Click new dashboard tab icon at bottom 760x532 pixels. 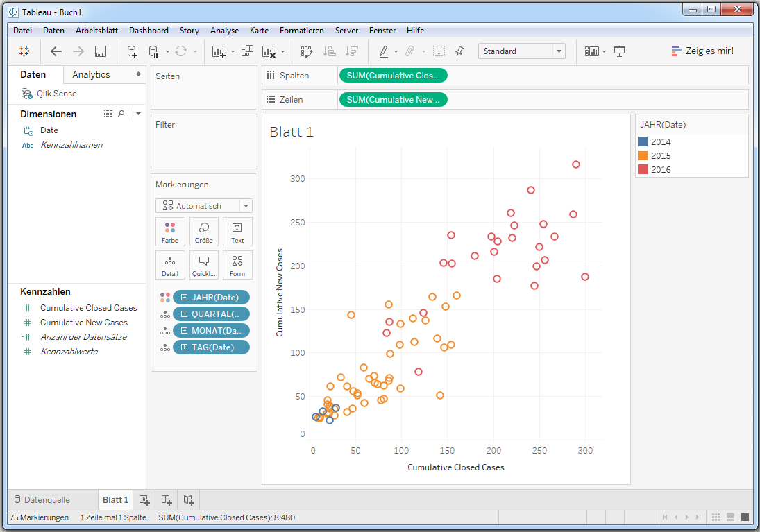pos(167,499)
